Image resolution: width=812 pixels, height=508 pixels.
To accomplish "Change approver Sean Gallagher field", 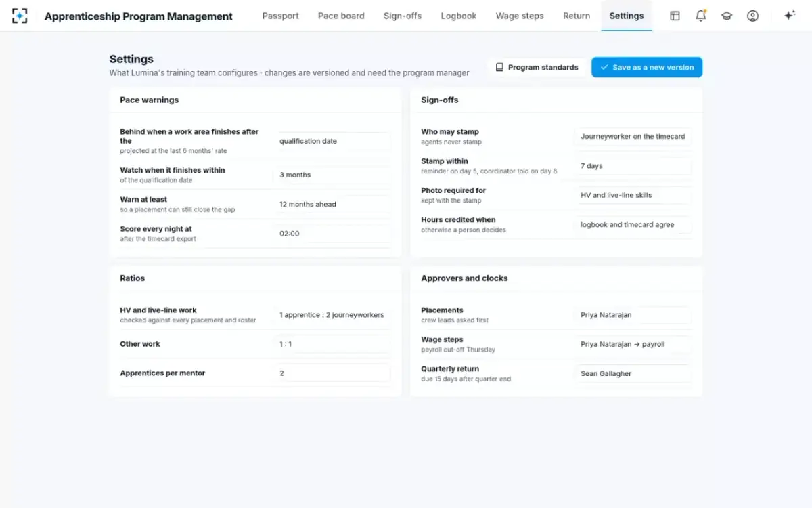I will tap(633, 373).
